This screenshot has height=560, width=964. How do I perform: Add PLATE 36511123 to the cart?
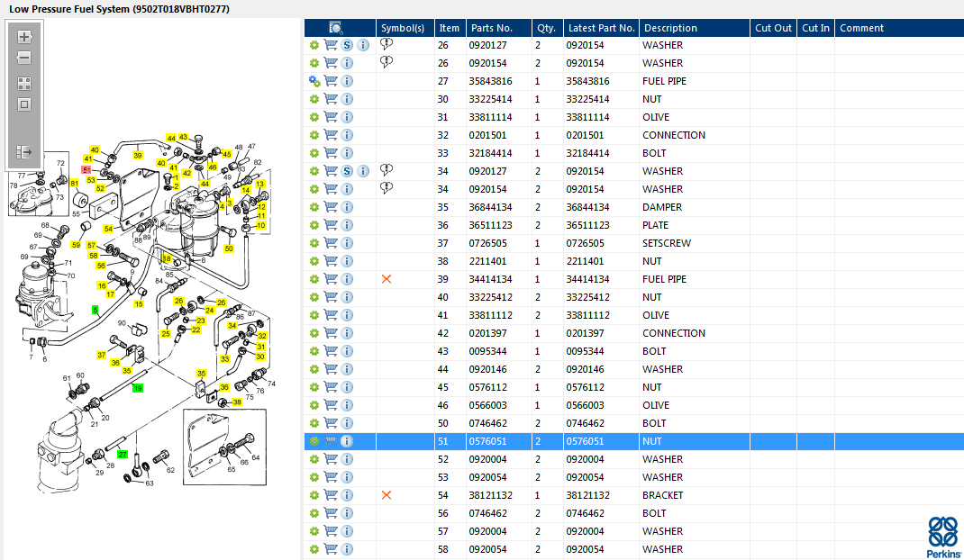coord(331,225)
